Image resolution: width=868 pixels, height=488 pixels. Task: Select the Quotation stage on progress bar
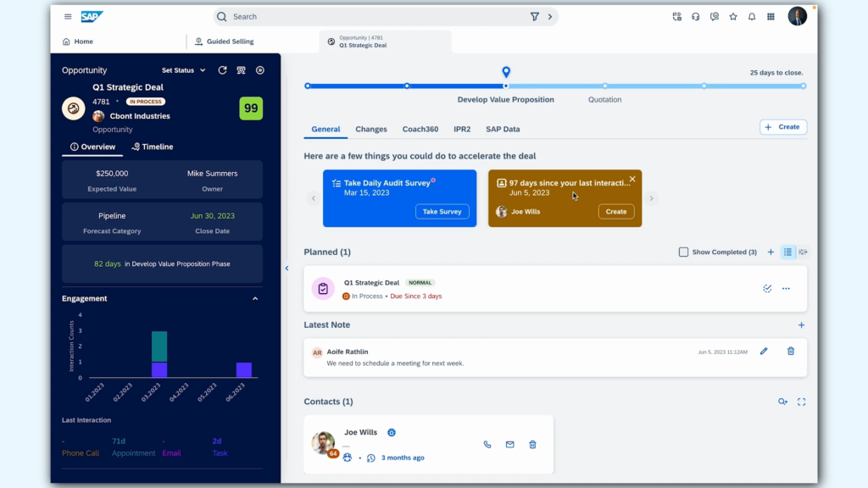604,86
